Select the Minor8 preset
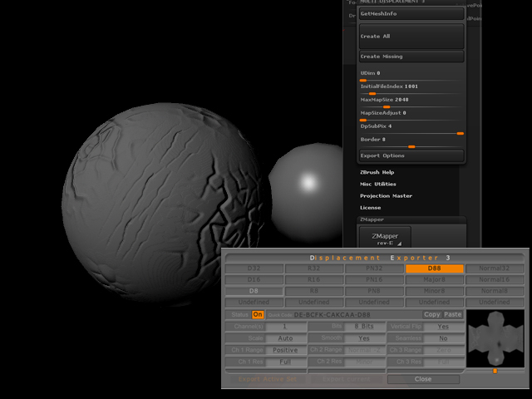Viewport: 532px width, 399px height. (x=434, y=291)
